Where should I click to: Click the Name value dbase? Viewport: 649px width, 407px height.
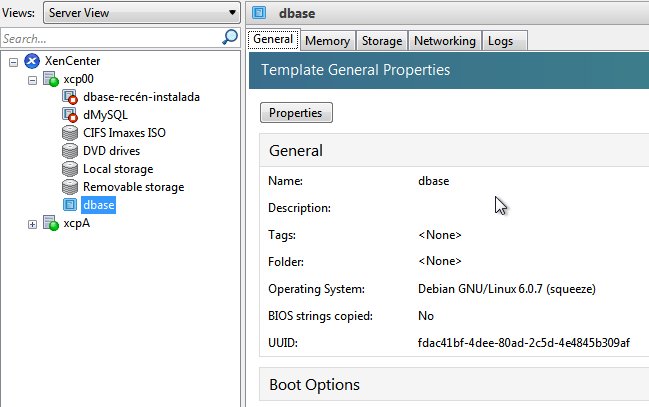(433, 181)
